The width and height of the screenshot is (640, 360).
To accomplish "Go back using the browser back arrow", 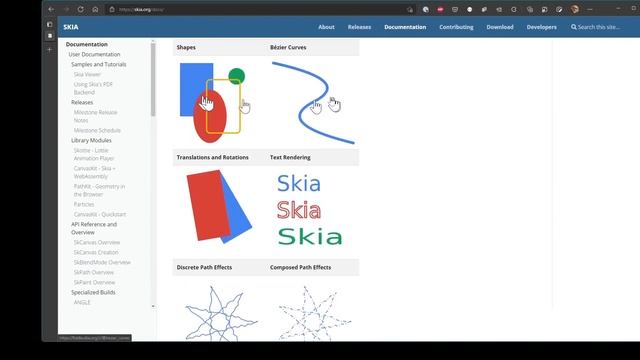I will pos(51,9).
